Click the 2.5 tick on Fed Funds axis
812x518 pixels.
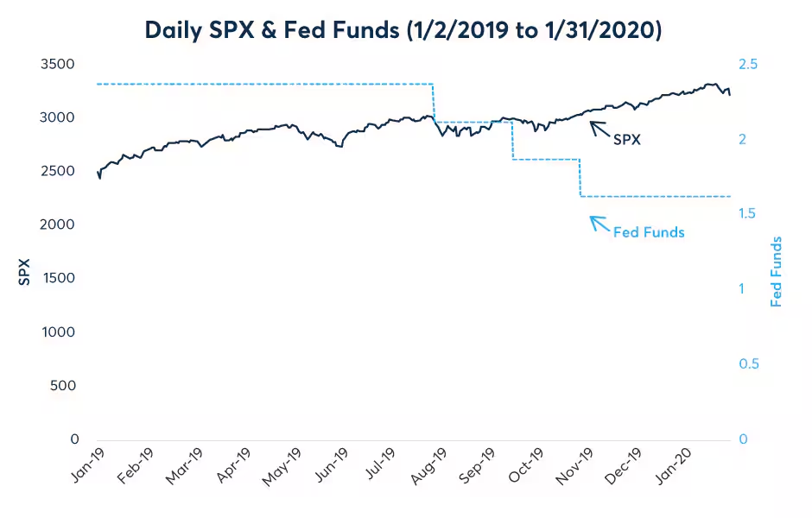click(748, 65)
